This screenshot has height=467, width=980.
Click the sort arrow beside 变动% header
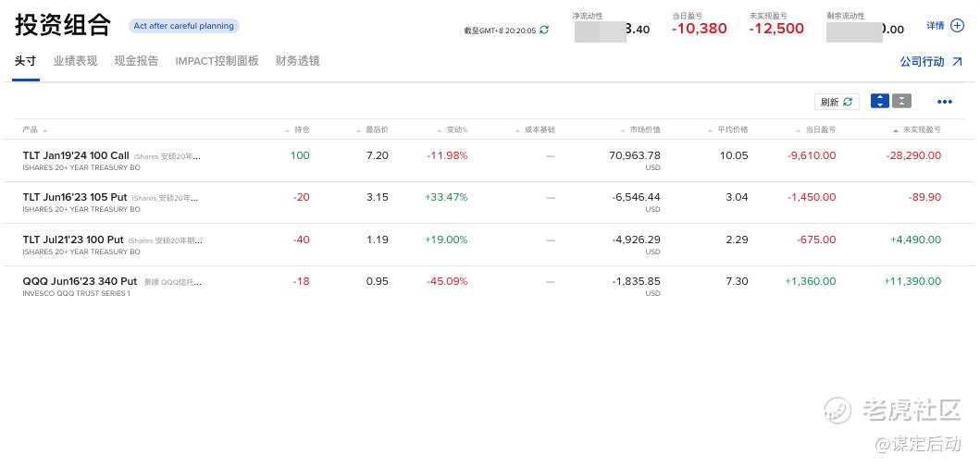[440, 130]
